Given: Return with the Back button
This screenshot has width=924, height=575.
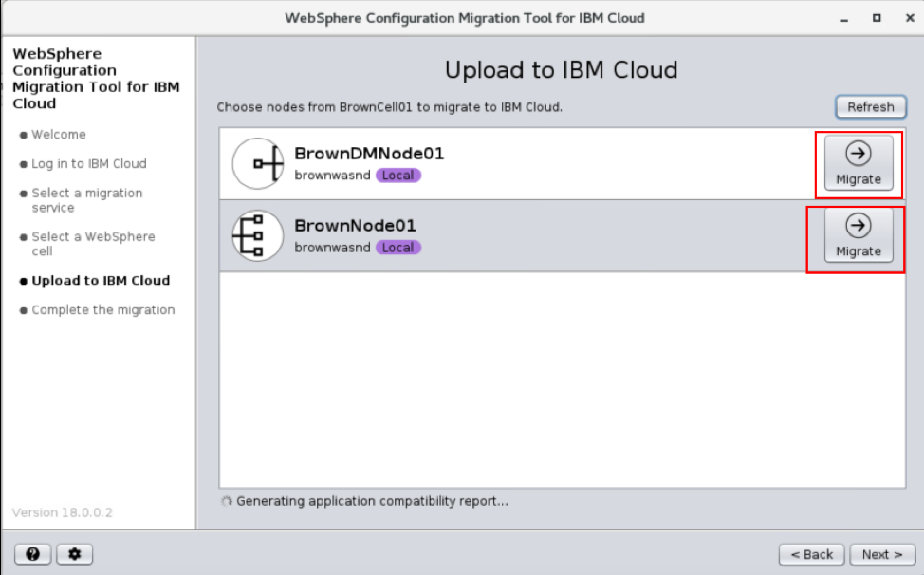Looking at the screenshot, I should [x=811, y=554].
